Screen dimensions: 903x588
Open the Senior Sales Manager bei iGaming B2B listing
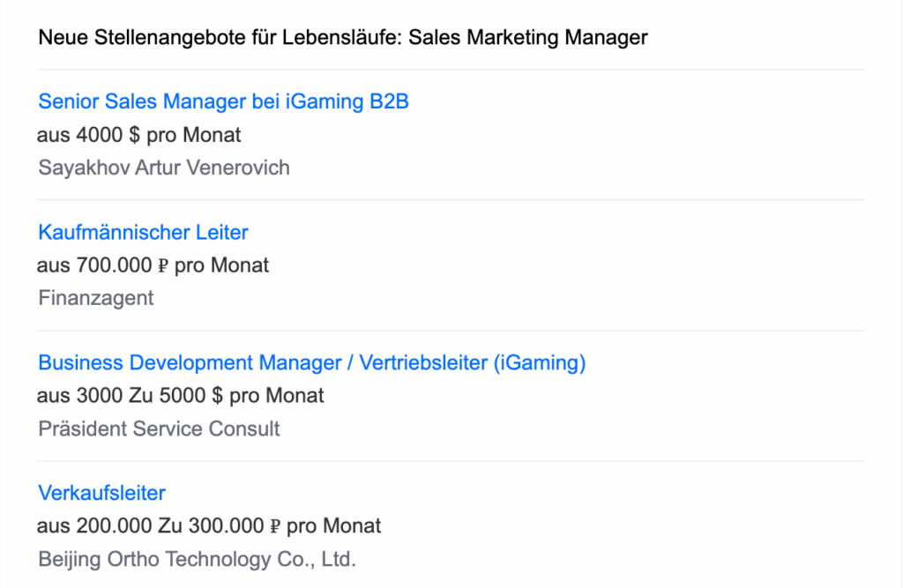click(223, 101)
